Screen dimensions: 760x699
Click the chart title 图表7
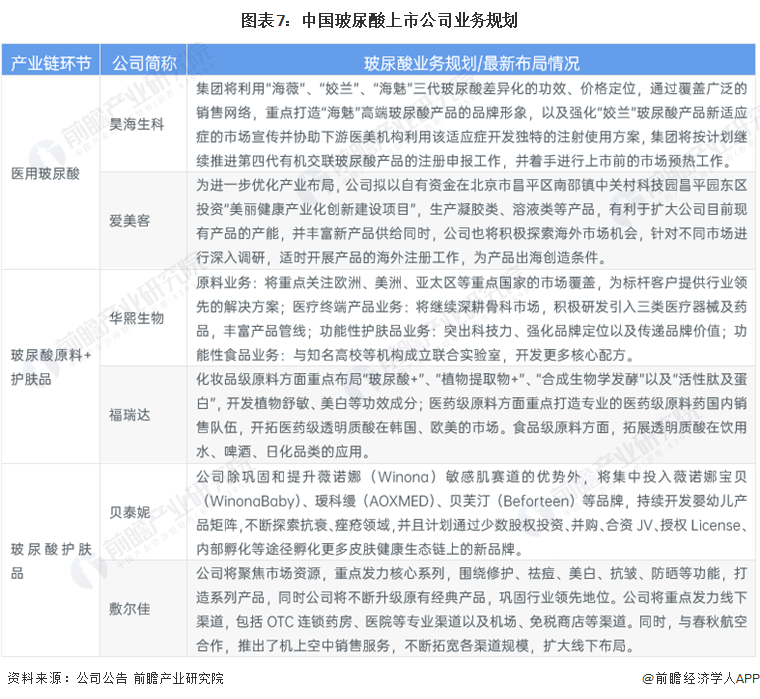point(380,20)
